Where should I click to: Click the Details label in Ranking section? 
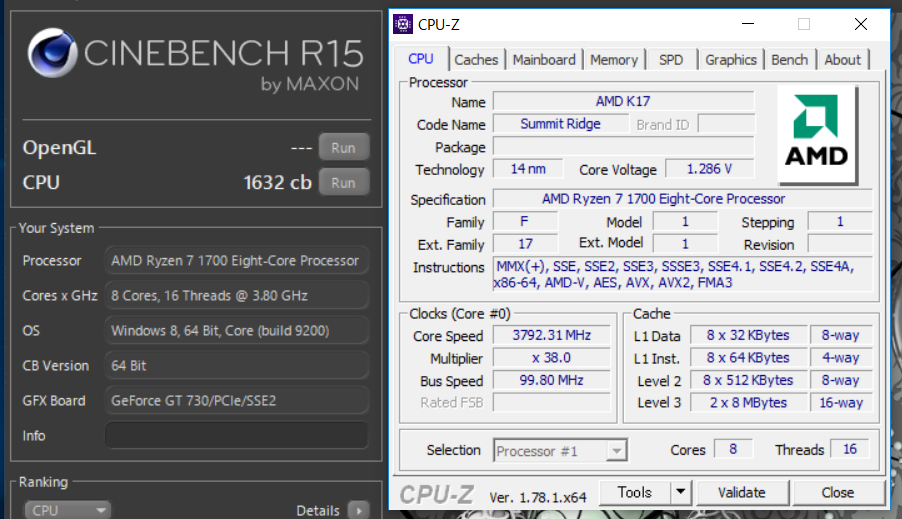[318, 510]
